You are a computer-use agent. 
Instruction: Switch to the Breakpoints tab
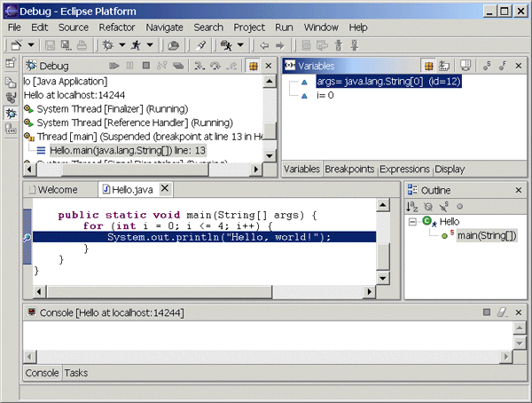coord(349,169)
